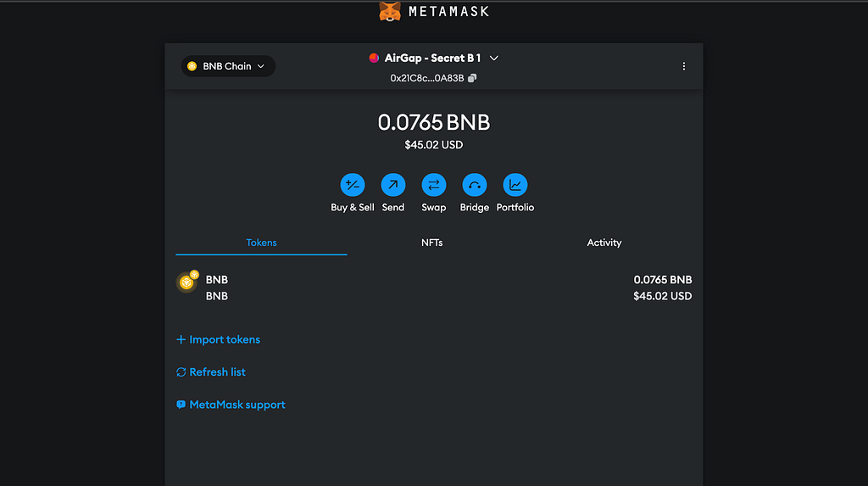This screenshot has width=868, height=486.
Task: Click the Swap arrows icon
Action: [x=433, y=185]
